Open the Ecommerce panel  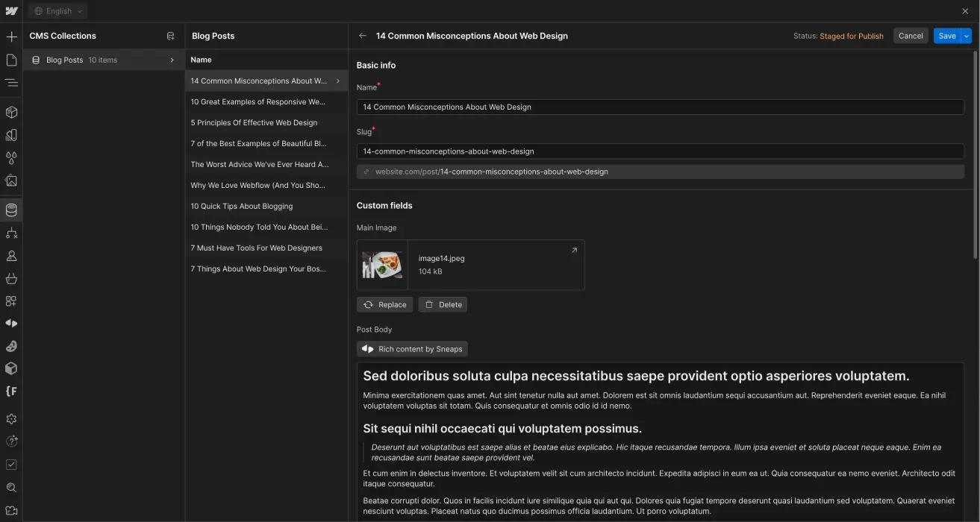tap(11, 278)
